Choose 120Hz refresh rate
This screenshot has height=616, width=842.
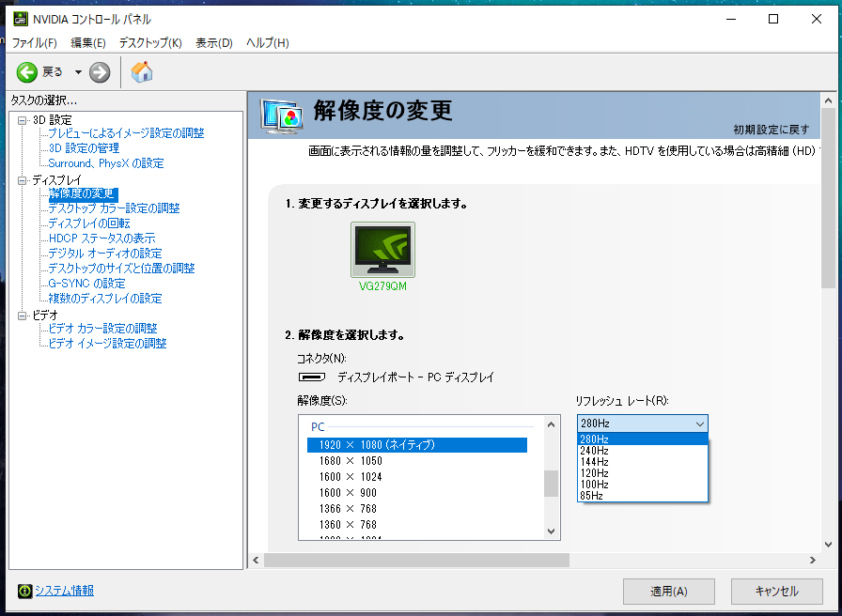pyautogui.click(x=643, y=473)
